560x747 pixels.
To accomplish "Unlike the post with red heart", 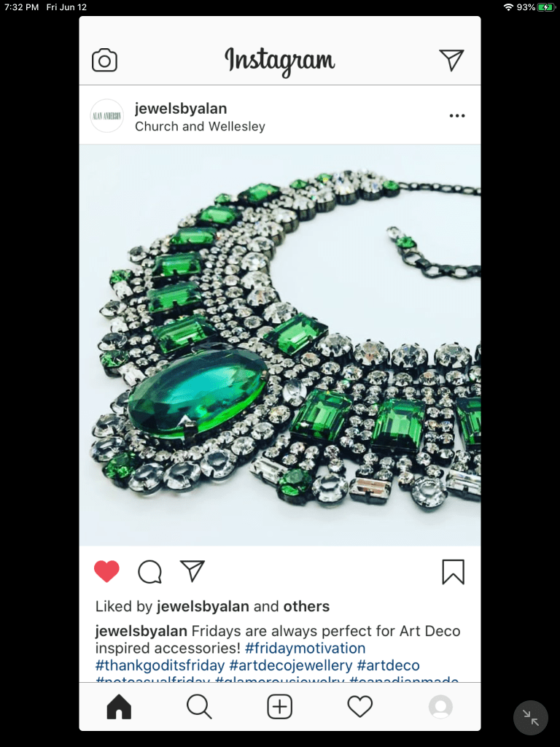I will tap(106, 571).
